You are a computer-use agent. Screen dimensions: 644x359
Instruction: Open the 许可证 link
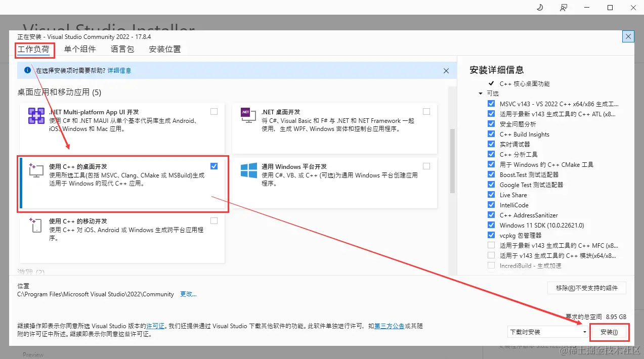click(155, 326)
